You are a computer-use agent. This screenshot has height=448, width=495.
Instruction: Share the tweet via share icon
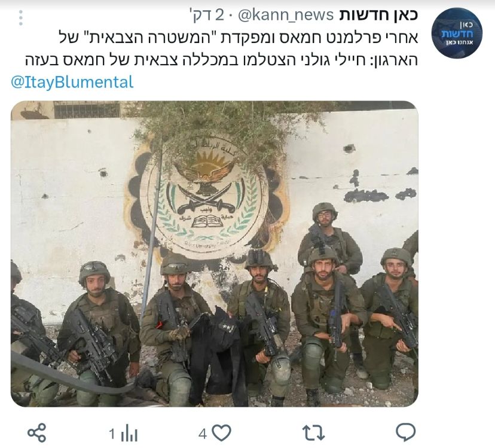(37, 432)
